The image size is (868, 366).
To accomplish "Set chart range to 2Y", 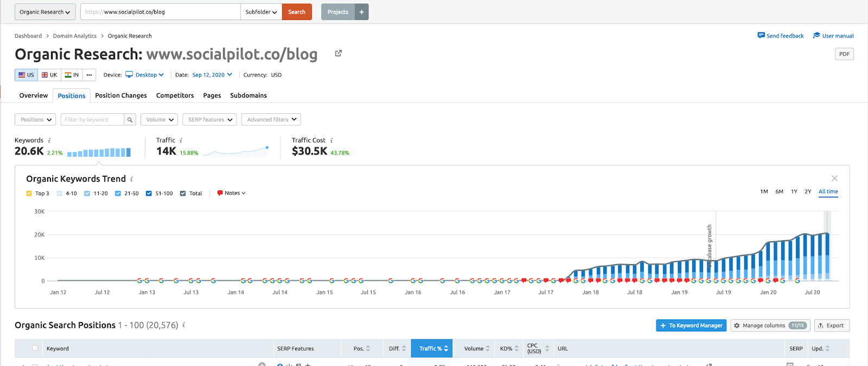I will point(808,191).
